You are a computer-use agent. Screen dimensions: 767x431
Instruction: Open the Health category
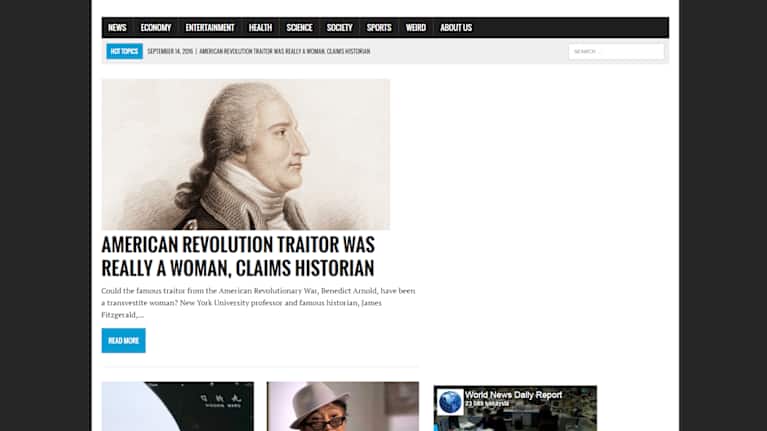click(x=260, y=28)
